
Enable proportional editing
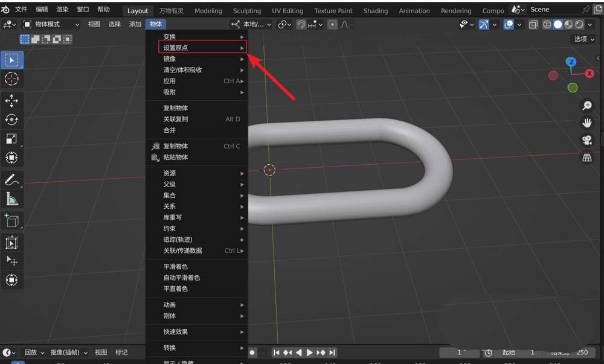[333, 24]
